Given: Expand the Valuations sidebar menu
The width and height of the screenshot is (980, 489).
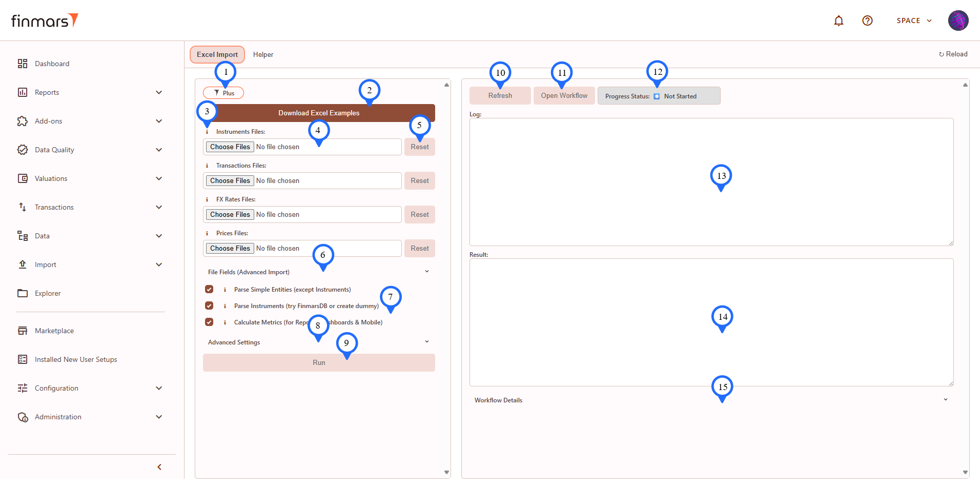Looking at the screenshot, I should (x=159, y=178).
